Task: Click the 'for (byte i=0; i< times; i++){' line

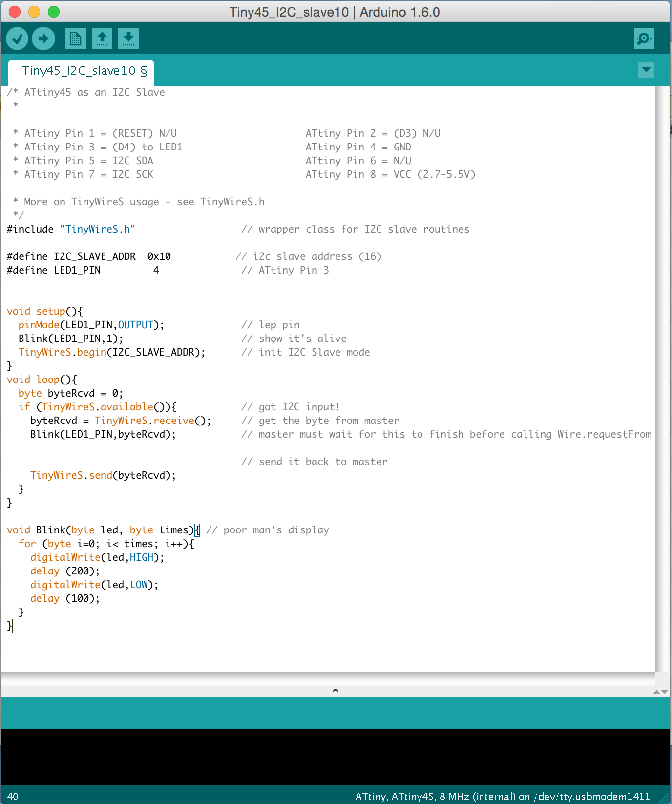Action: [106, 544]
